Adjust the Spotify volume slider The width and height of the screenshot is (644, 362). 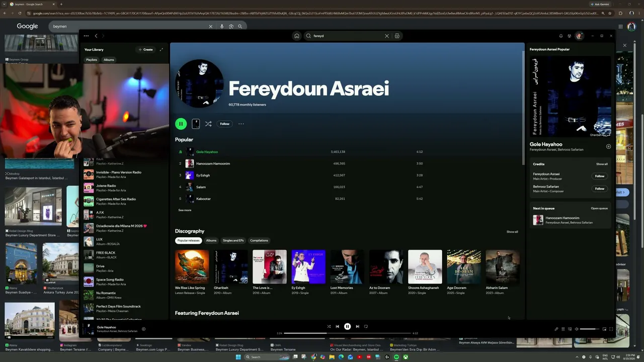(x=589, y=329)
